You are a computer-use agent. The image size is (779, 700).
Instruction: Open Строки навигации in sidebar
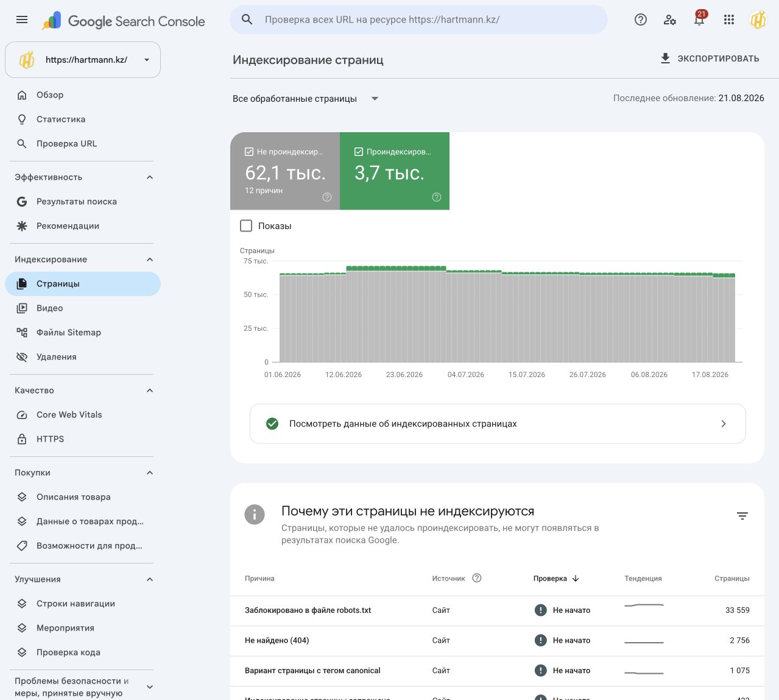(83, 604)
